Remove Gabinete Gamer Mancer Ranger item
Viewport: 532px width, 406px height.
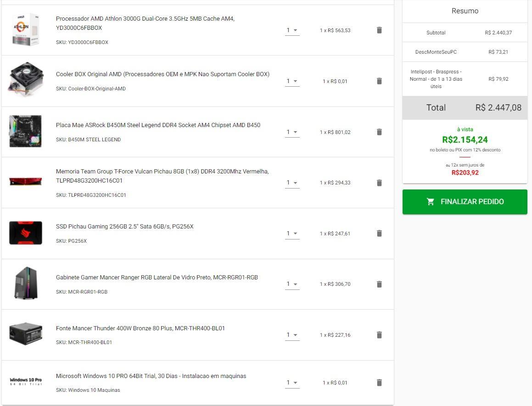tap(379, 284)
